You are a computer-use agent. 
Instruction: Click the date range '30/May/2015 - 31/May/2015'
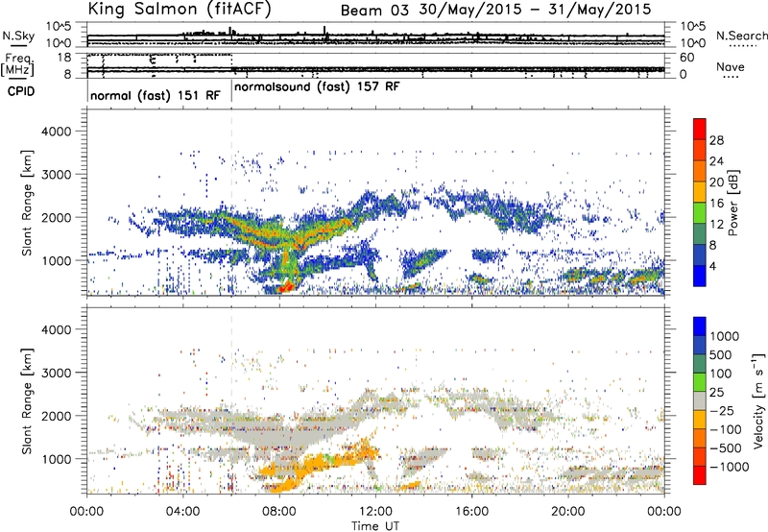pyautogui.click(x=535, y=10)
